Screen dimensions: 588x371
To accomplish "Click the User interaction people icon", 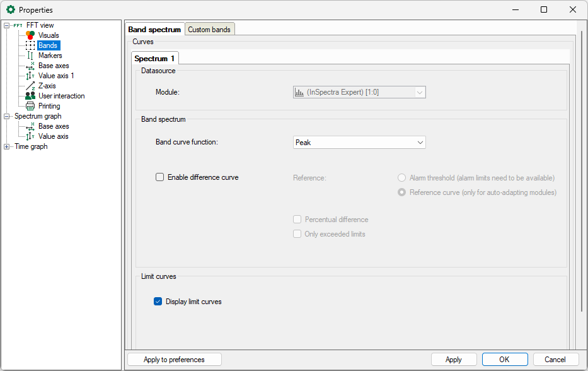I will click(30, 96).
